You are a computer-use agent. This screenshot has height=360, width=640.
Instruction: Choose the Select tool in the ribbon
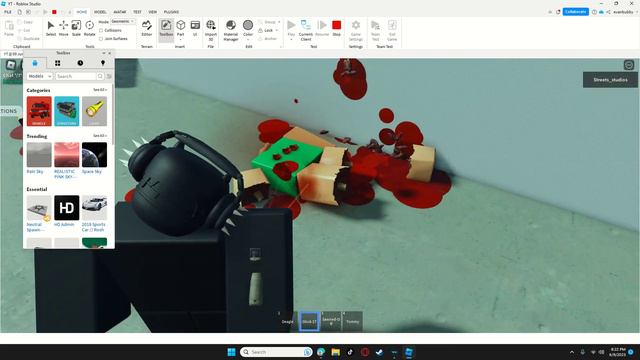click(x=51, y=28)
